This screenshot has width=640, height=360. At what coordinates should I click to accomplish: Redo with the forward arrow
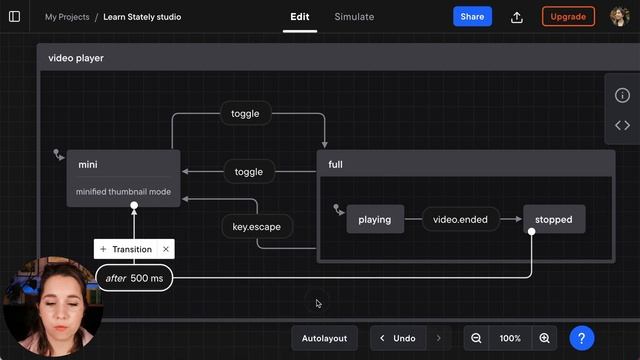pos(438,338)
